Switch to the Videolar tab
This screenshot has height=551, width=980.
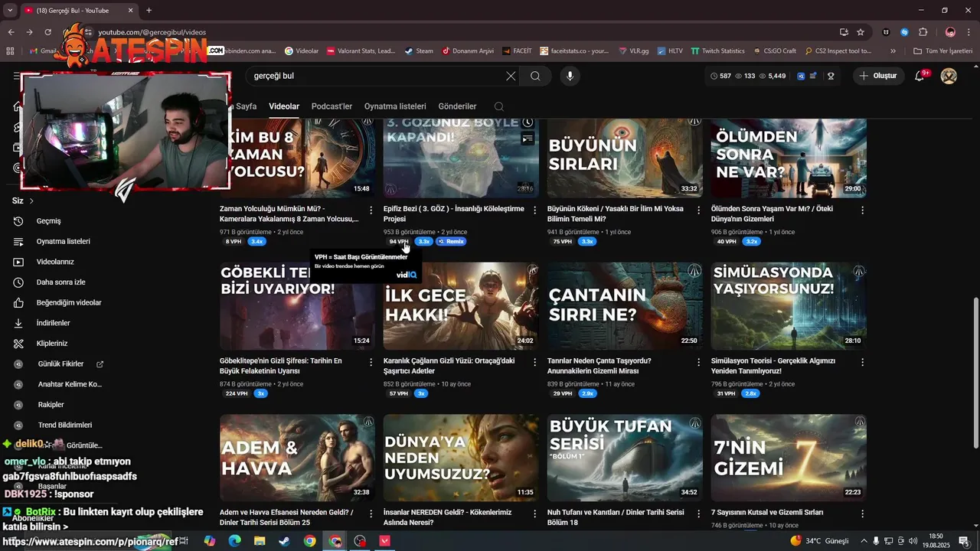pyautogui.click(x=284, y=106)
